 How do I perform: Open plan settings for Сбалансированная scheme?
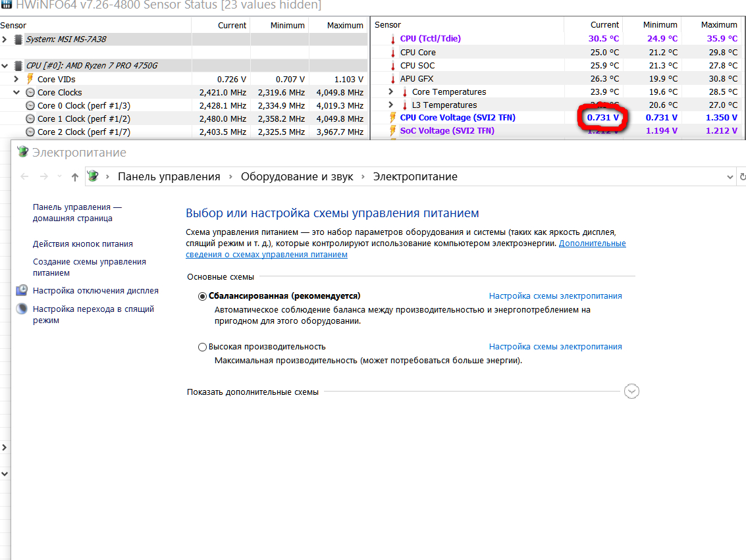pyautogui.click(x=555, y=295)
